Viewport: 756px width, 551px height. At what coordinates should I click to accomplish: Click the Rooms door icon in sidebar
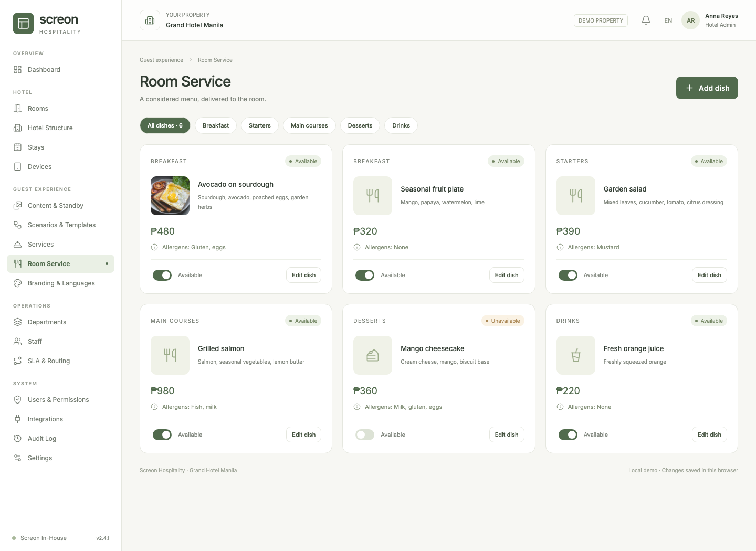tap(17, 109)
